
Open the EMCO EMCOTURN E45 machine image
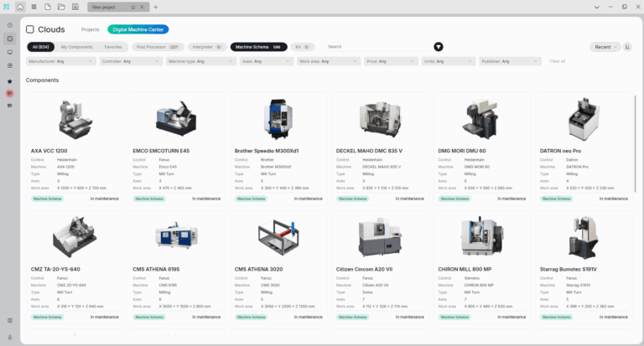[x=176, y=119]
